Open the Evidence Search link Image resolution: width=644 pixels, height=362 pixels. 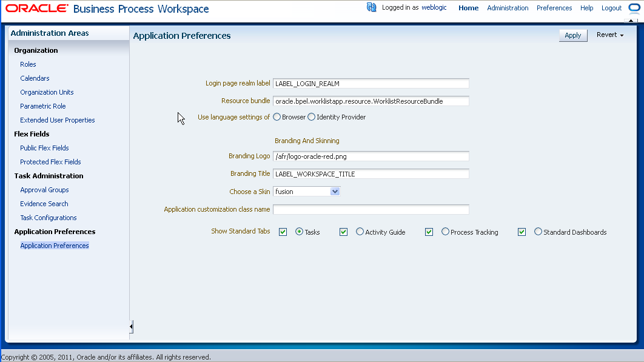[x=44, y=204]
